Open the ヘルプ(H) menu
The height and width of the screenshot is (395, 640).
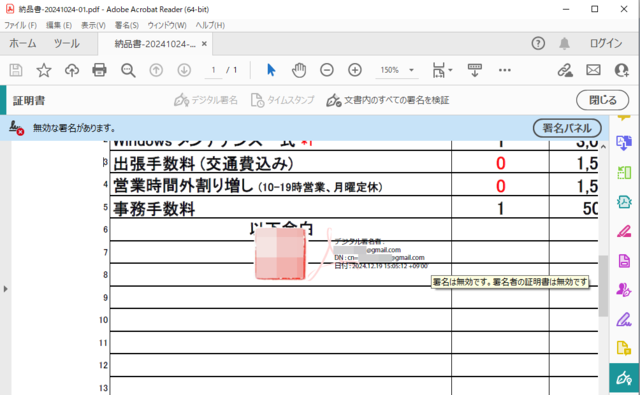(x=210, y=25)
